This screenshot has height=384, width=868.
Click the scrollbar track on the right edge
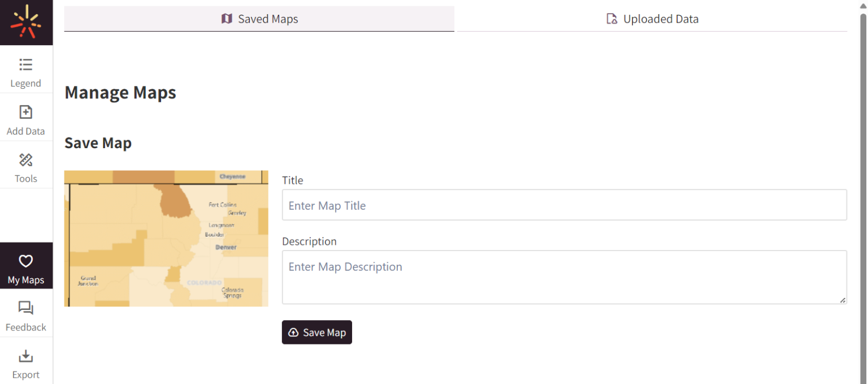tap(863, 198)
